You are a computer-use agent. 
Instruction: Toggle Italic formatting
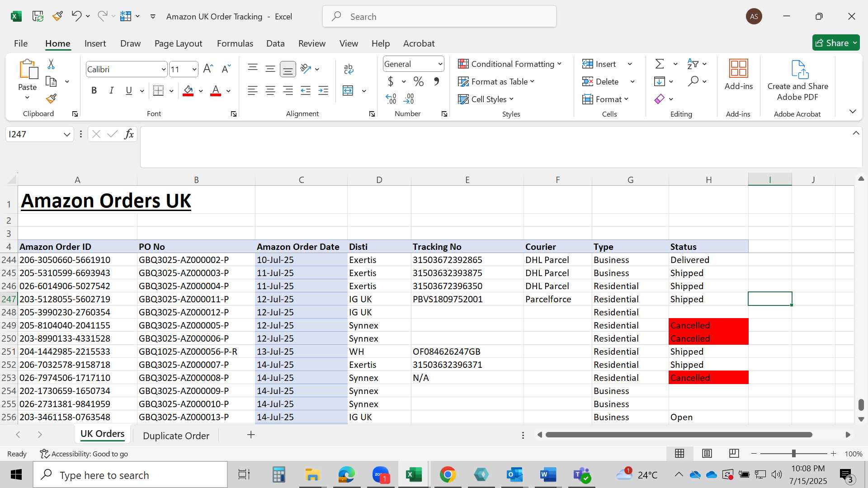[x=111, y=91]
